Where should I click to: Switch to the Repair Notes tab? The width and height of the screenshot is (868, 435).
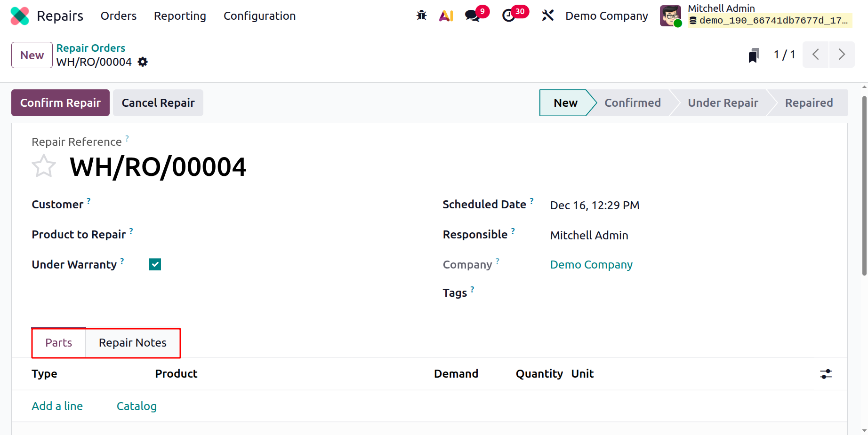click(x=133, y=343)
